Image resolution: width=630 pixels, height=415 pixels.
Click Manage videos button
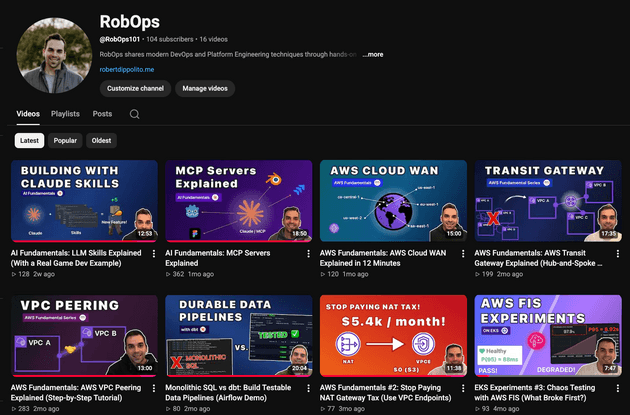(205, 88)
